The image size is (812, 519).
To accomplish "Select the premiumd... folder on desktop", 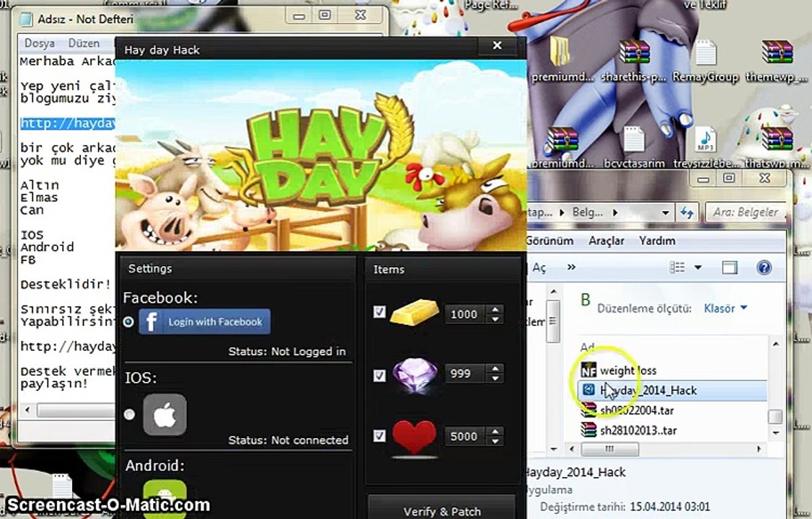I will point(562,60).
